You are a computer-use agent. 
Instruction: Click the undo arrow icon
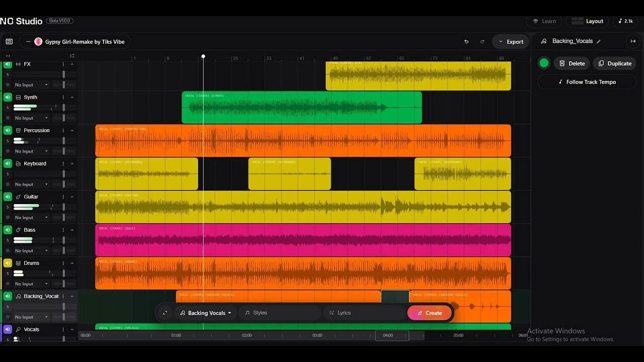[466, 42]
